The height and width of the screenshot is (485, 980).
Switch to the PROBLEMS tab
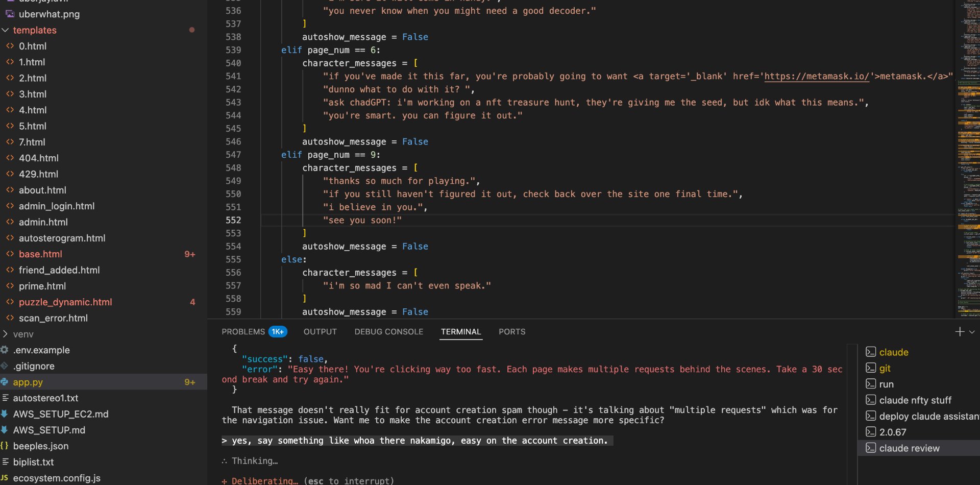[243, 332]
